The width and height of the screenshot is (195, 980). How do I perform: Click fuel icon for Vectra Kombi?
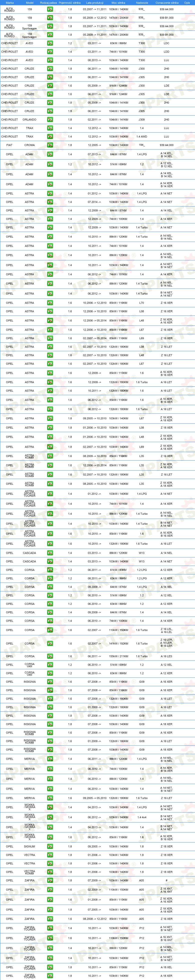click(50, 872)
